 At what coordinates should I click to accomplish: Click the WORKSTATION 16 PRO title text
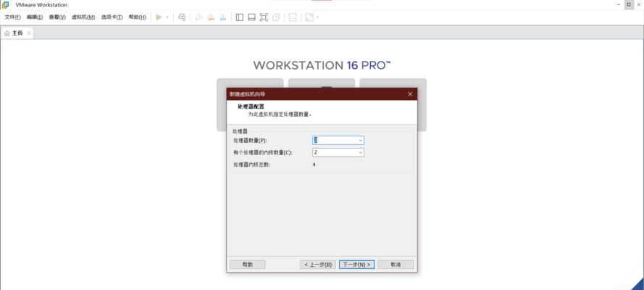(322, 65)
